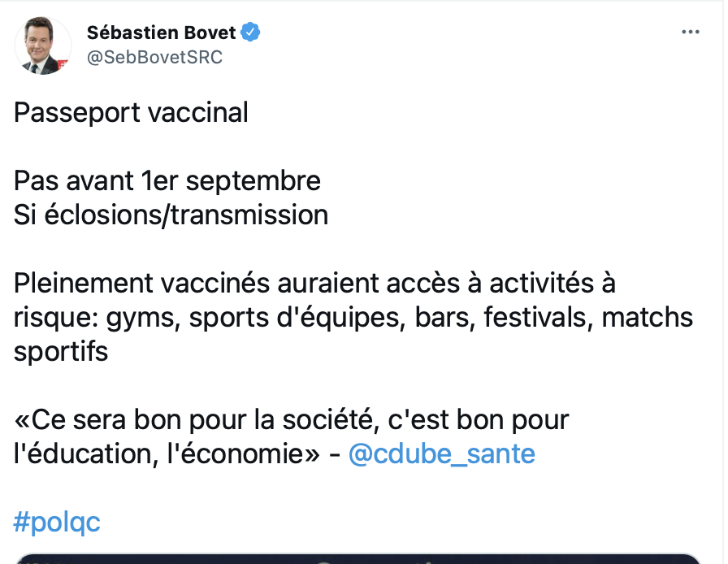Screen dimensions: 728x564
Task: Open the Sébastien Bovet display name
Action: coord(161,33)
